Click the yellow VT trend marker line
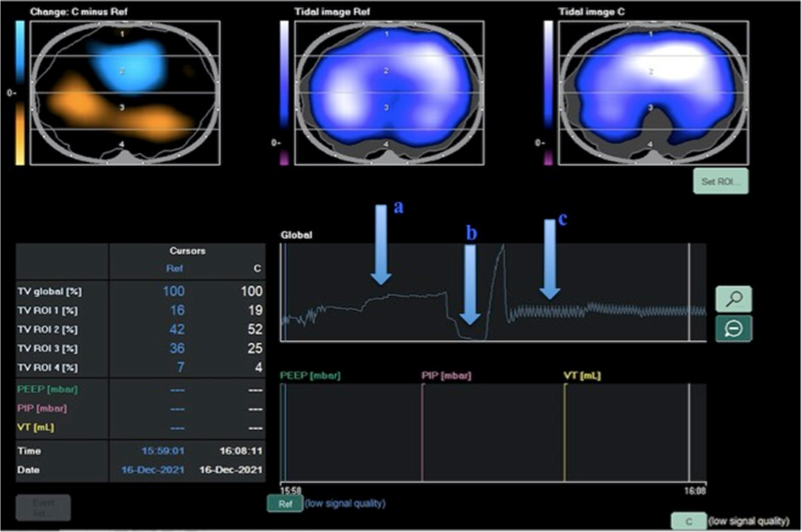This screenshot has height=532, width=802. (564, 432)
